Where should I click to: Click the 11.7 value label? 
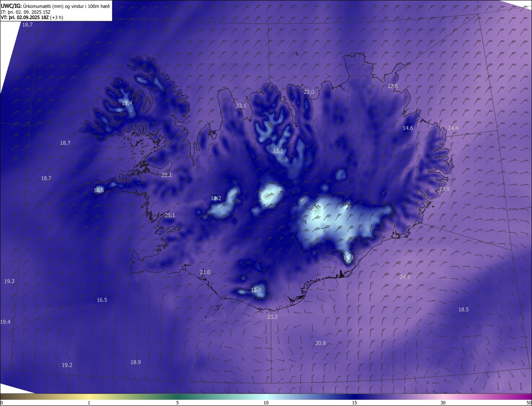coord(256,290)
